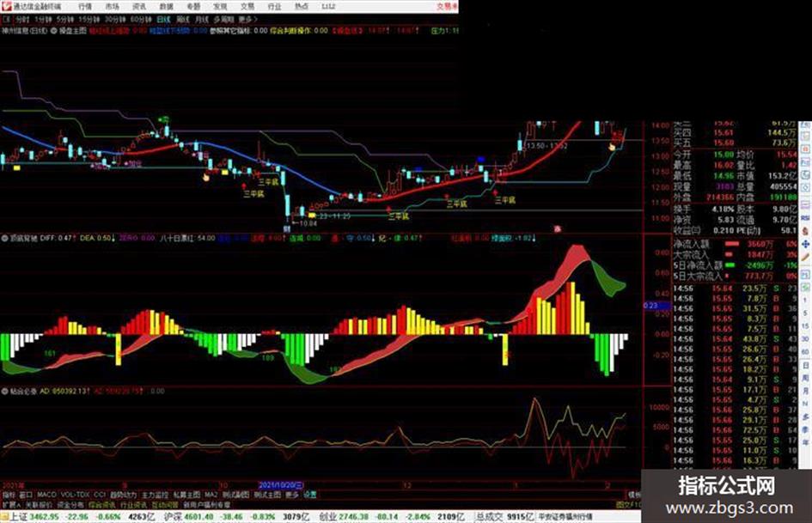Screen dimensions: 812x523
Task: Apply the CCI indicator tab
Action: click(100, 495)
